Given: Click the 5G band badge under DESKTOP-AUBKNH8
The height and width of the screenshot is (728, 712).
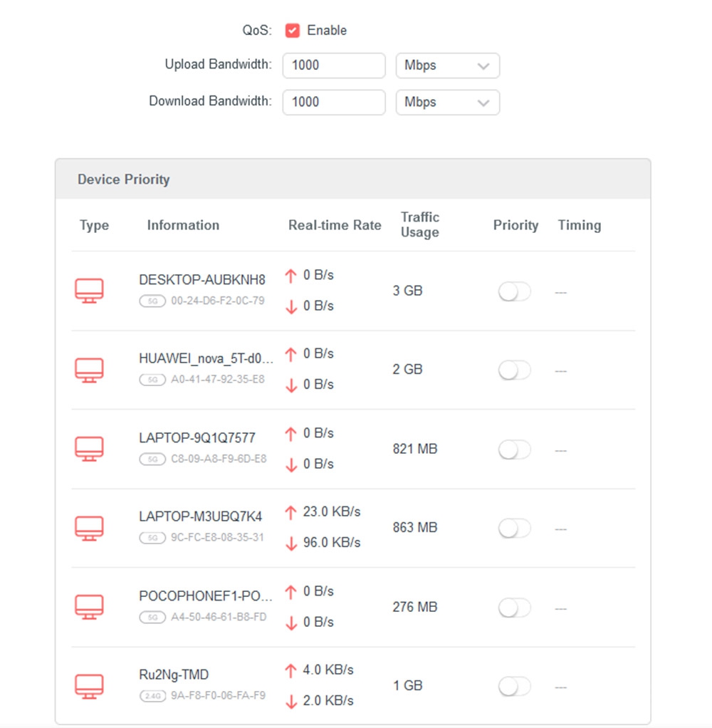Looking at the screenshot, I should click(x=152, y=301).
